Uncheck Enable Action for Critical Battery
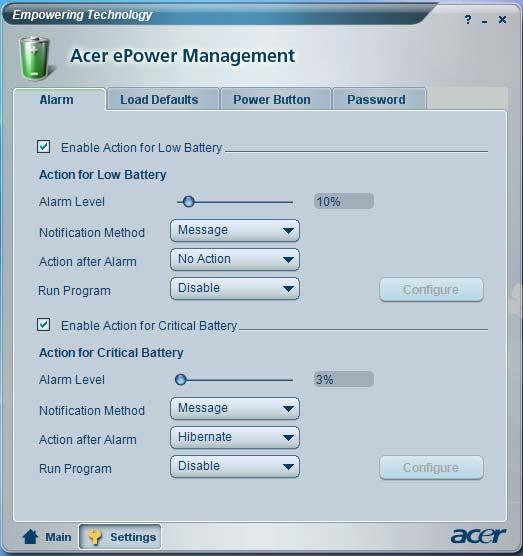The width and height of the screenshot is (523, 556). tap(44, 324)
